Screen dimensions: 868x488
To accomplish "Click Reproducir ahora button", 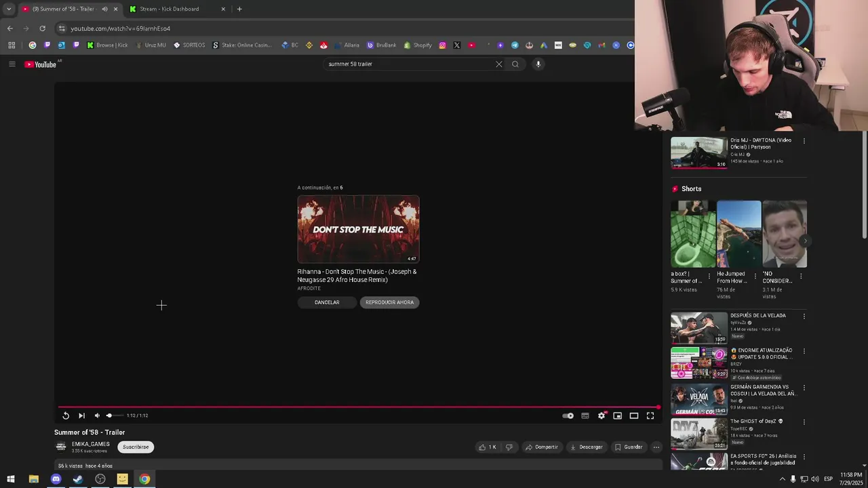I will [x=389, y=302].
